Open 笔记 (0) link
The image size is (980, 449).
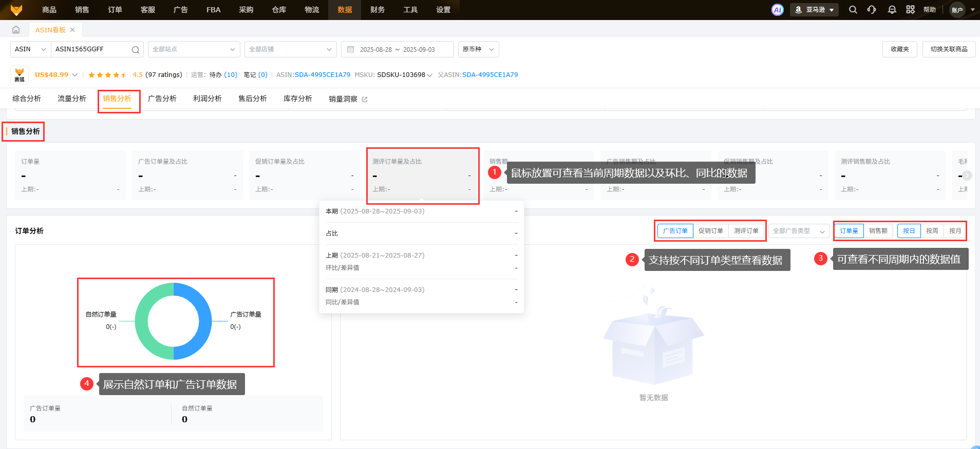[255, 75]
